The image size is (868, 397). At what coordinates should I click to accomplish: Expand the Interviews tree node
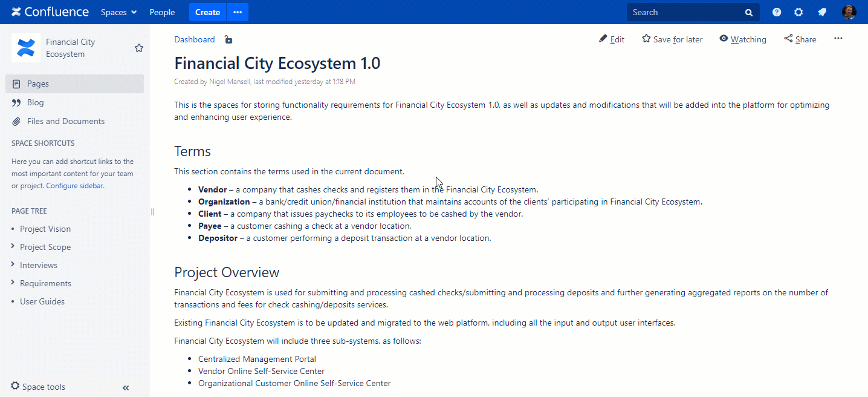(13, 265)
